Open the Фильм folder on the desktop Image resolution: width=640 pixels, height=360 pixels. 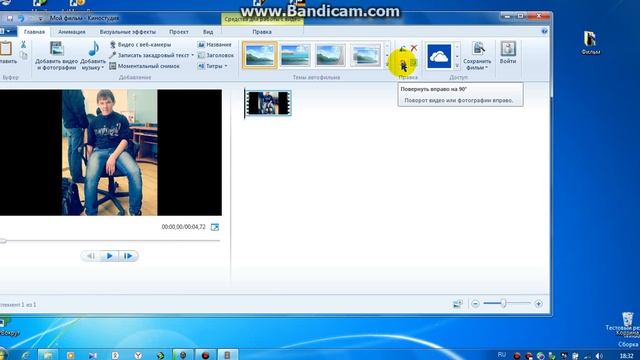click(590, 42)
